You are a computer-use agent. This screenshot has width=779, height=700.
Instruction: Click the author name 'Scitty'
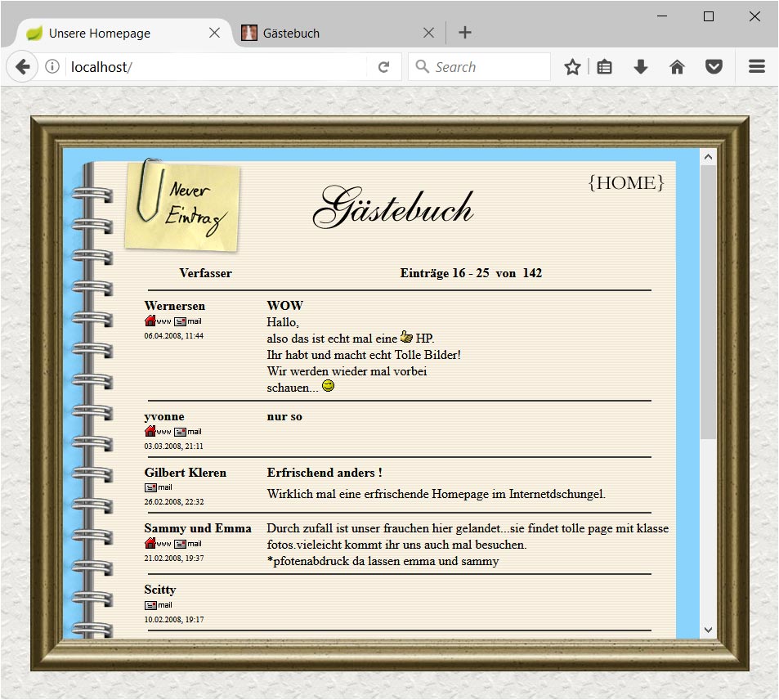click(x=160, y=590)
